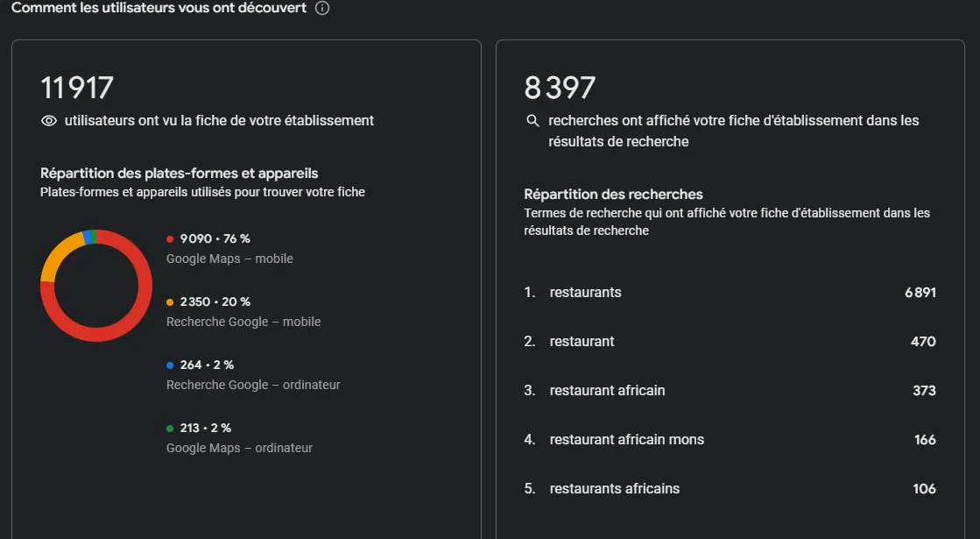Click the 8 397 searches total number
Viewport: 980px width, 539px height.
point(560,88)
